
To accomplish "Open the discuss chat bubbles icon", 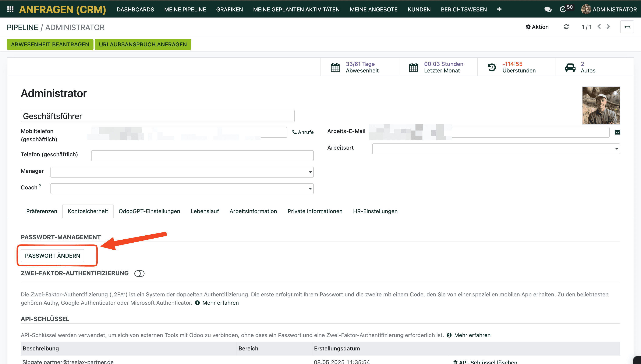I will 548,10.
